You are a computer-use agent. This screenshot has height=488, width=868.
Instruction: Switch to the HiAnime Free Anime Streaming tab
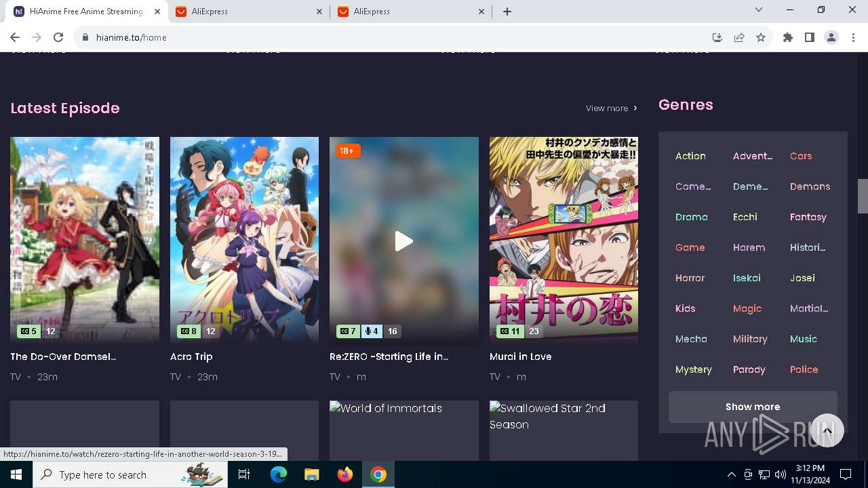[x=85, y=12]
